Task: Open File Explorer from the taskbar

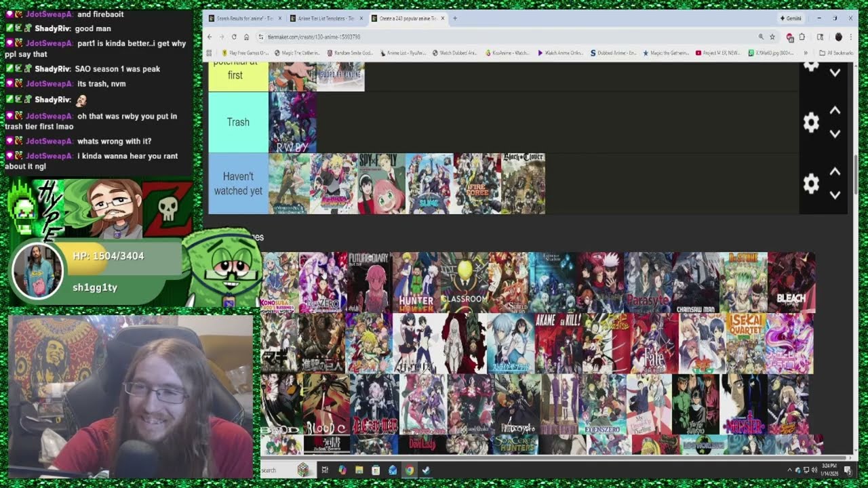Action: pyautogui.click(x=359, y=470)
